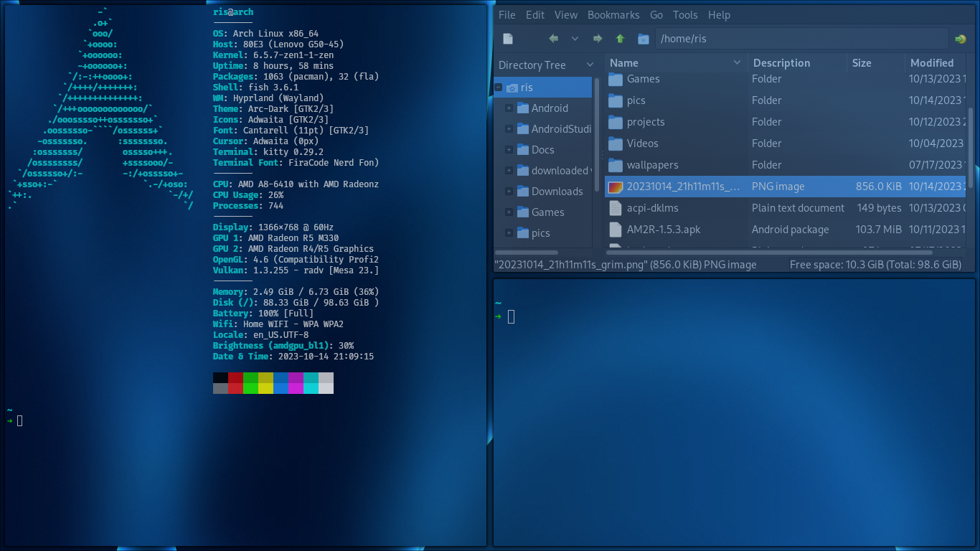Click the Free space status bar entry
Image resolution: width=980 pixels, height=551 pixels.
[875, 265]
